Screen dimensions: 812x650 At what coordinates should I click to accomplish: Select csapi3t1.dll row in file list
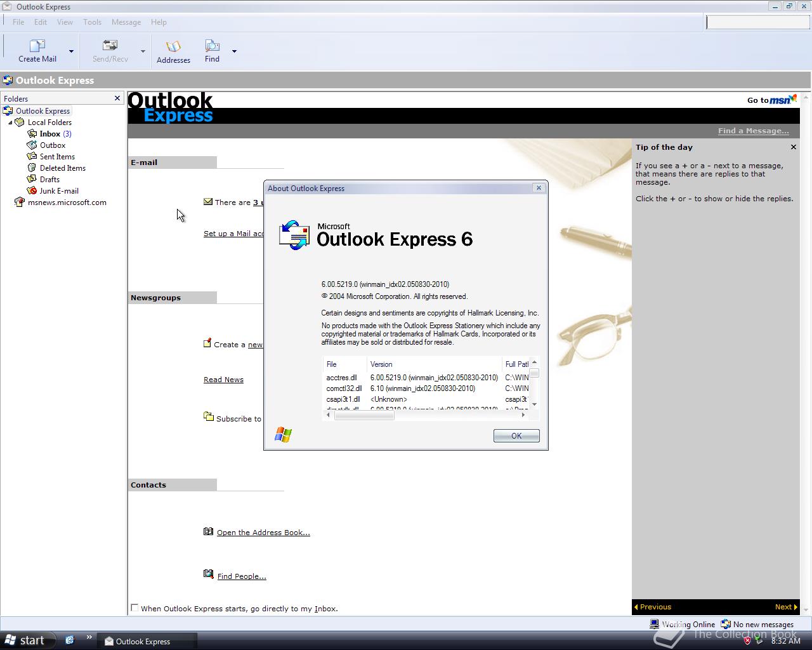[x=426, y=399]
